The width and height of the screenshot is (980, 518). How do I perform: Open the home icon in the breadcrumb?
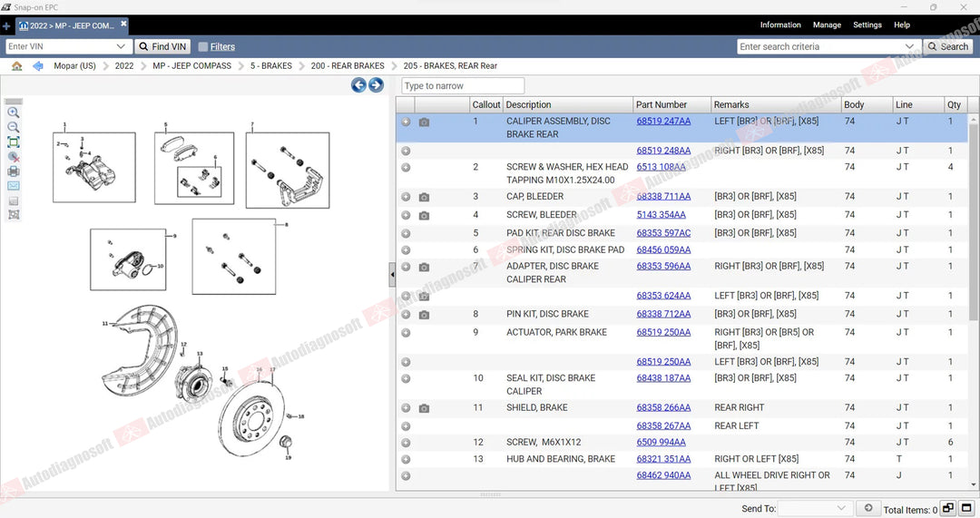(17, 65)
